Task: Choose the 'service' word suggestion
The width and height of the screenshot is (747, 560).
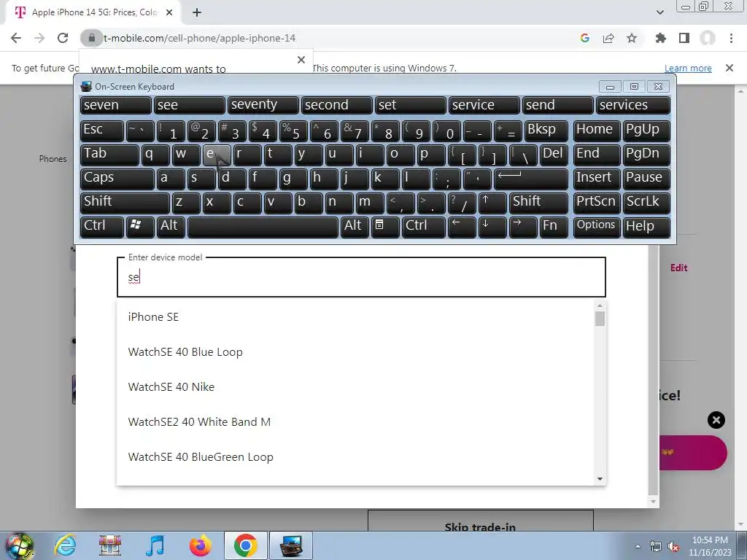Action: 484,105
